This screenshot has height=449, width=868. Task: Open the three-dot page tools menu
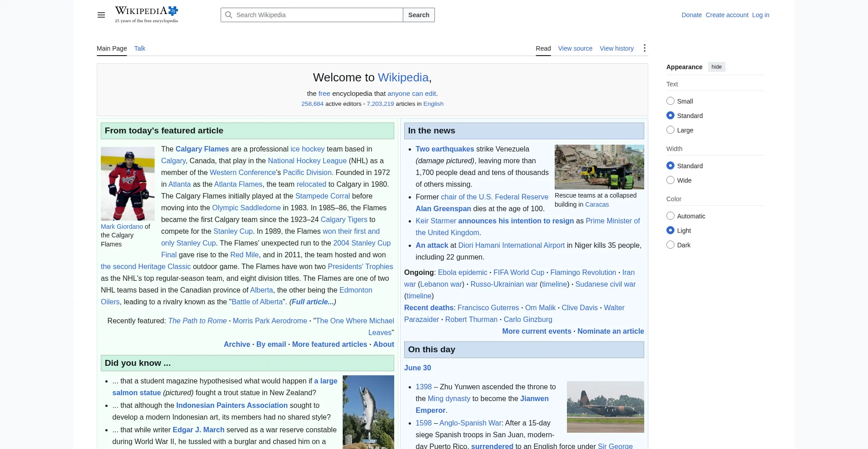(645, 48)
